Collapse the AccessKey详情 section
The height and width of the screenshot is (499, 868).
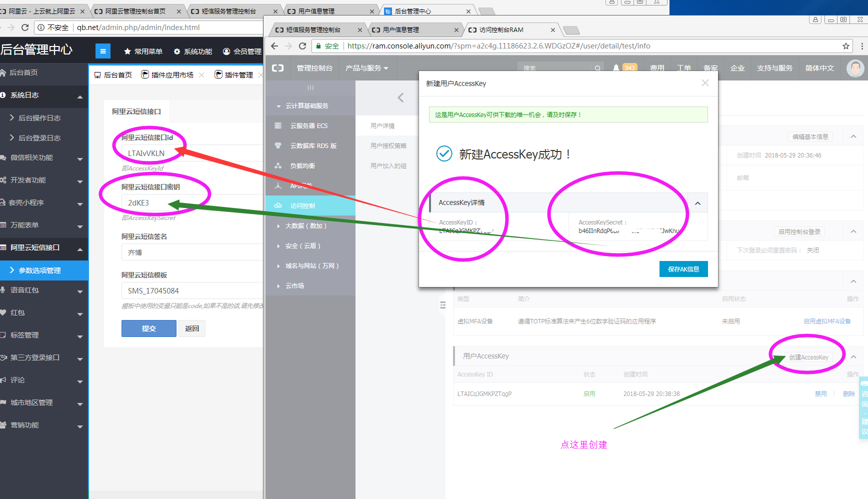[697, 203]
